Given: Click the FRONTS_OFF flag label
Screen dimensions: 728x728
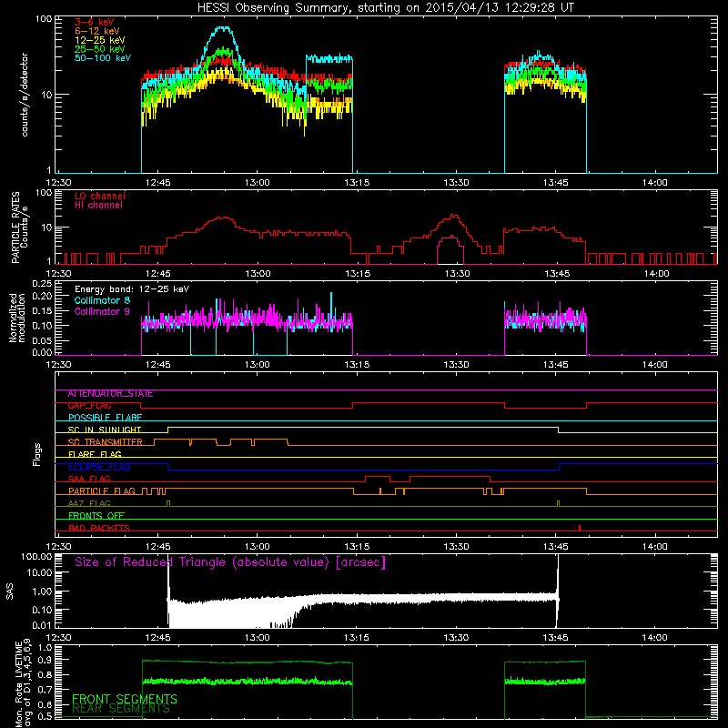Looking at the screenshot, I should pos(96,516).
